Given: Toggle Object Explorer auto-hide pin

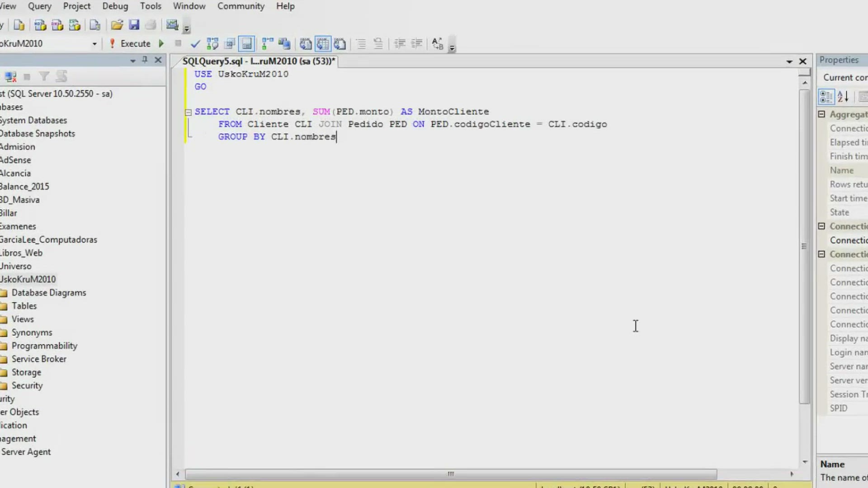Looking at the screenshot, I should (145, 60).
